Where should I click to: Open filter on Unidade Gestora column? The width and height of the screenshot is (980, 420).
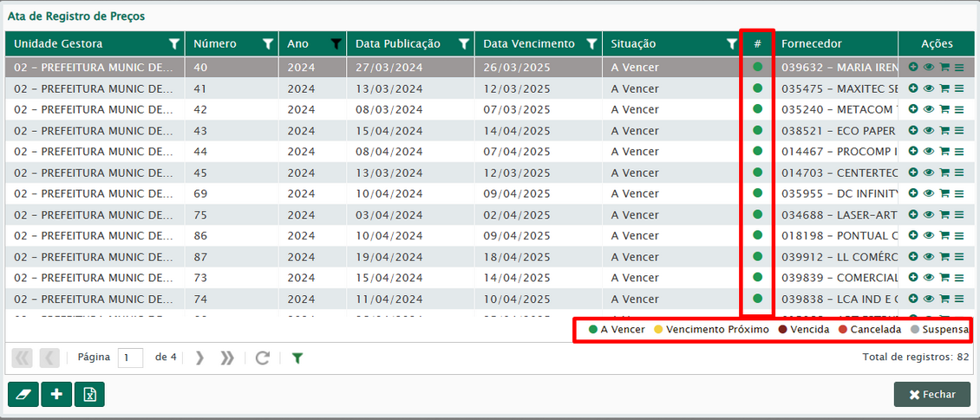174,43
